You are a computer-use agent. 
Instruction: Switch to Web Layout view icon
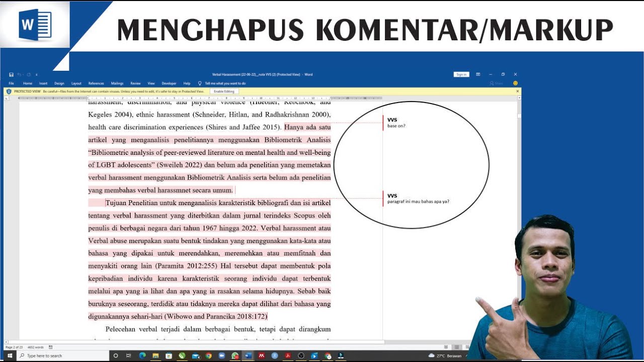tap(467, 347)
